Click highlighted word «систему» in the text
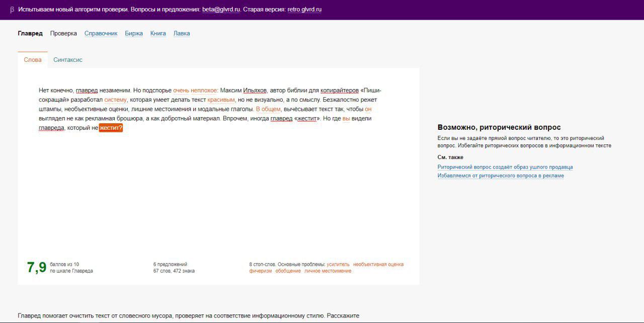Screen dimensions: 644x323 coord(116,100)
